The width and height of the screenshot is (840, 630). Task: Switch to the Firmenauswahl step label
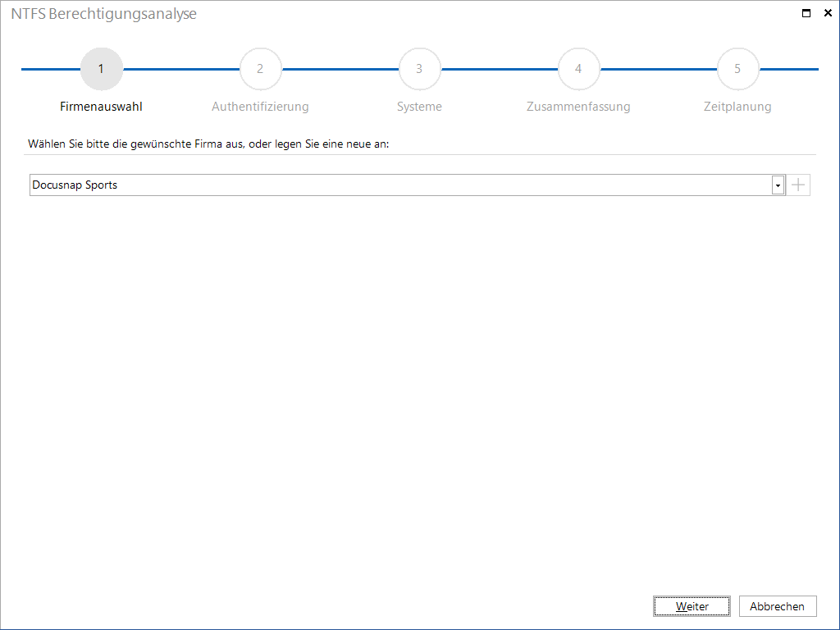point(101,107)
